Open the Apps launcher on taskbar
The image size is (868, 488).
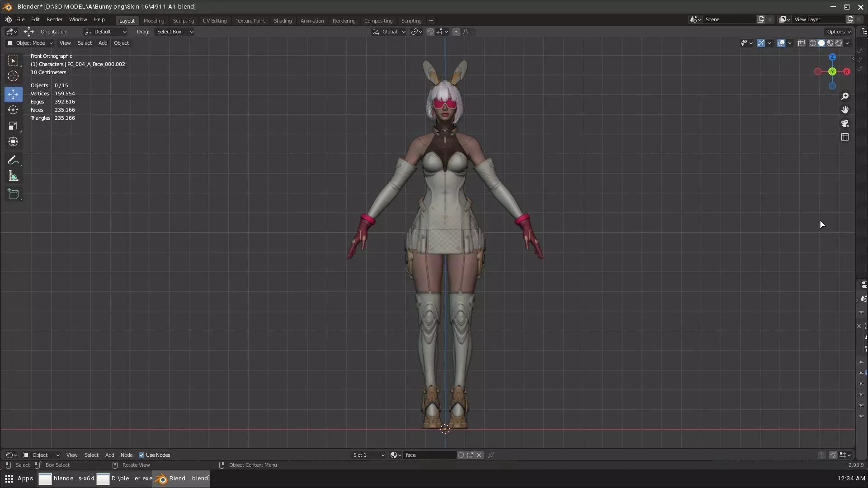coord(19,479)
